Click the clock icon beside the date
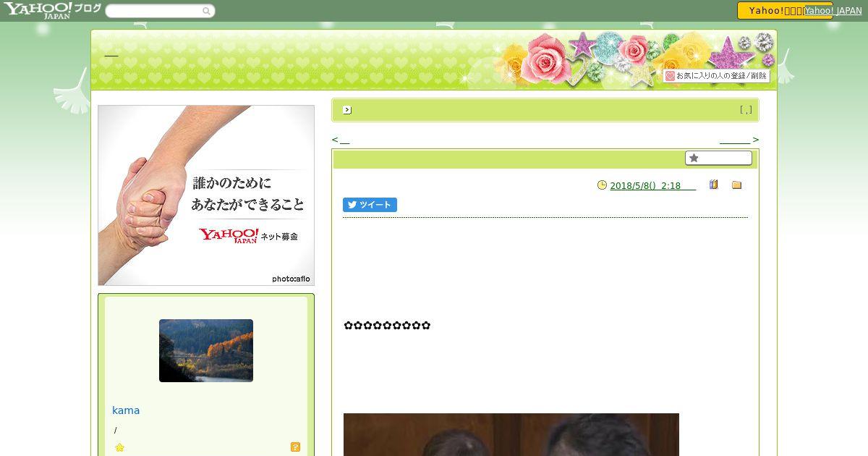Image resolution: width=868 pixels, height=456 pixels. point(602,185)
